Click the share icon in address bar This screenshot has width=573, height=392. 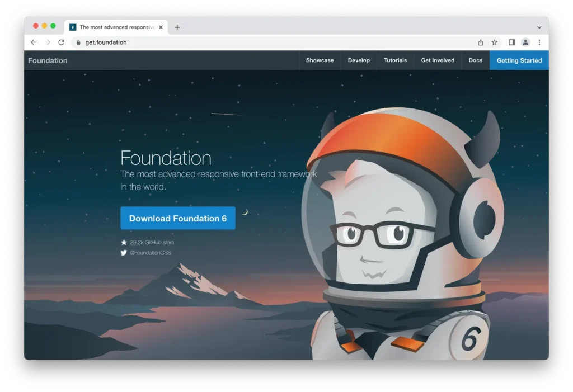pos(481,42)
